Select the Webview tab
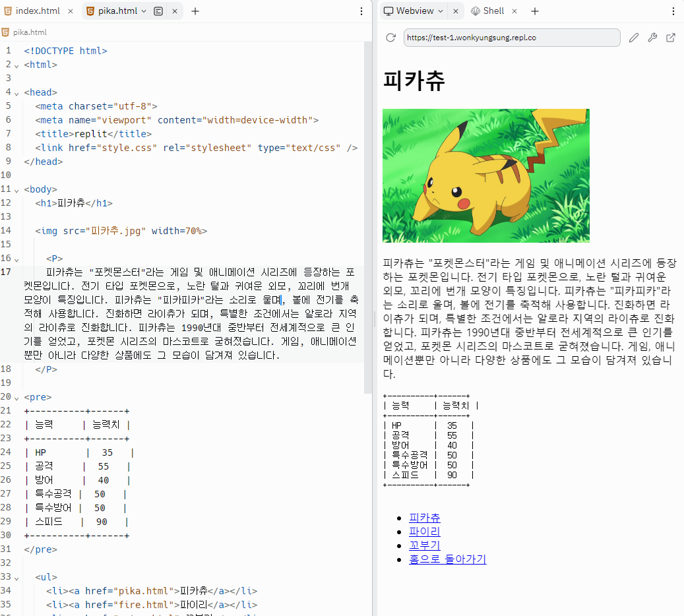The width and height of the screenshot is (684, 616). click(x=415, y=11)
